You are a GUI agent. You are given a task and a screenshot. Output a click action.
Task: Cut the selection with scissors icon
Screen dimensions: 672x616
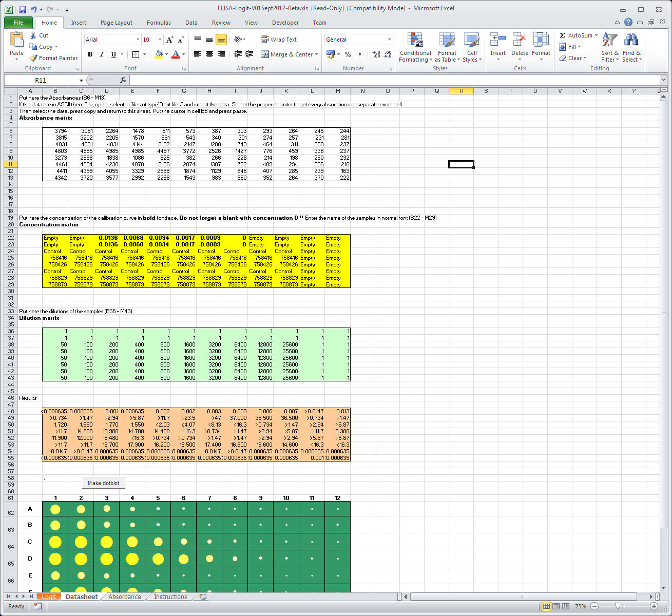tap(34, 35)
